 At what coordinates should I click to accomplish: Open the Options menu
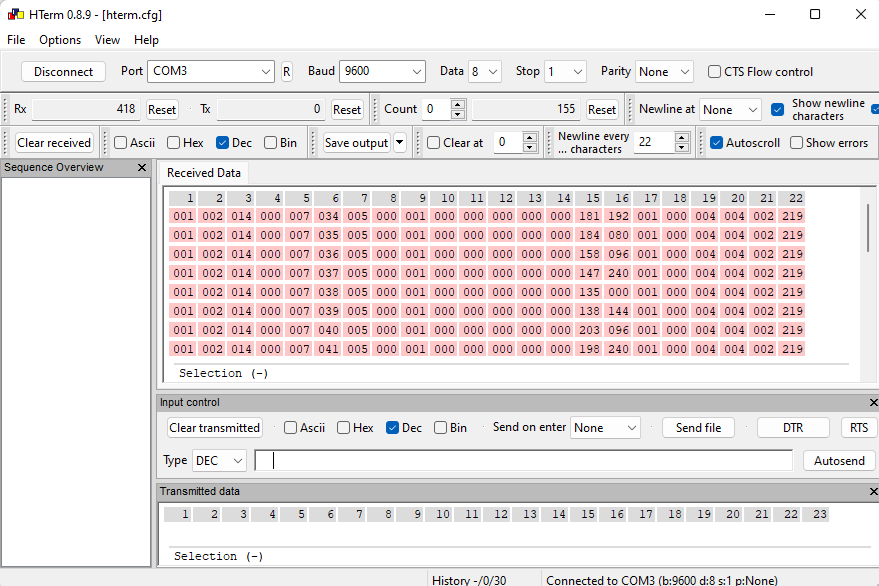coord(60,40)
